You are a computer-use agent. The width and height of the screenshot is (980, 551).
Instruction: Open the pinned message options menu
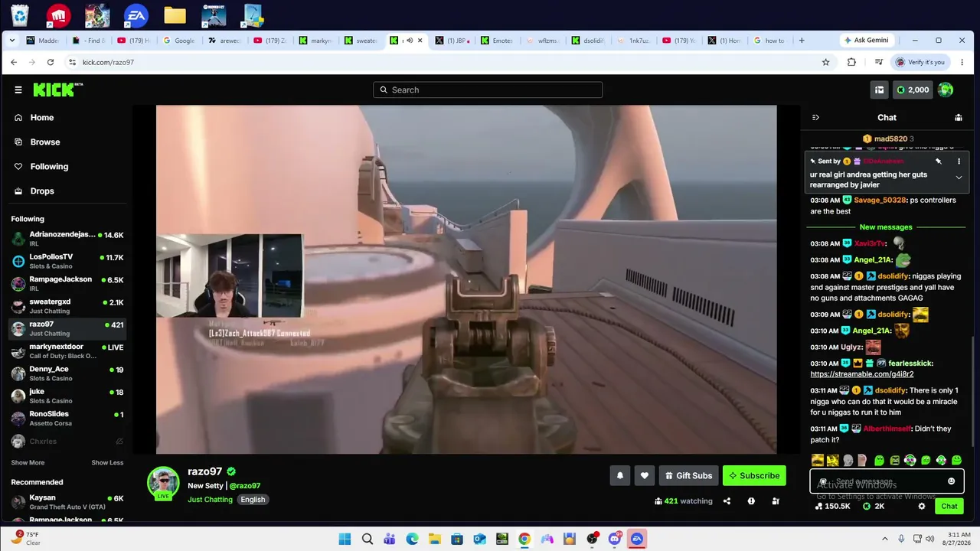pyautogui.click(x=959, y=161)
